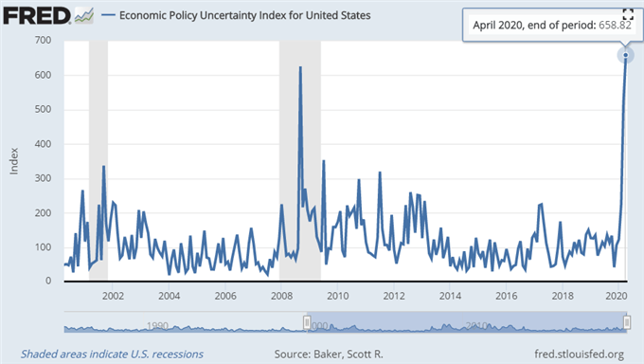Click the Index y-axis title

point(14,161)
